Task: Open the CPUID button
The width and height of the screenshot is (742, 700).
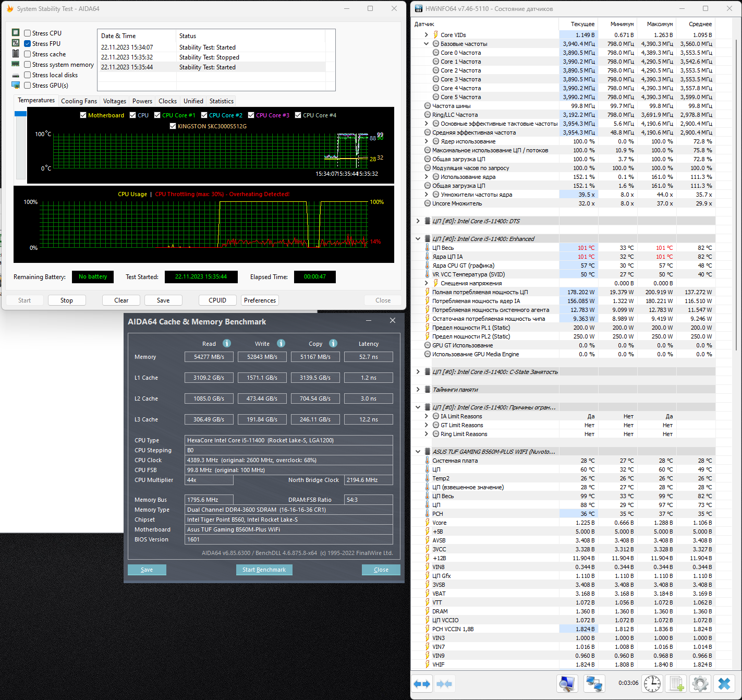Action: tap(217, 300)
